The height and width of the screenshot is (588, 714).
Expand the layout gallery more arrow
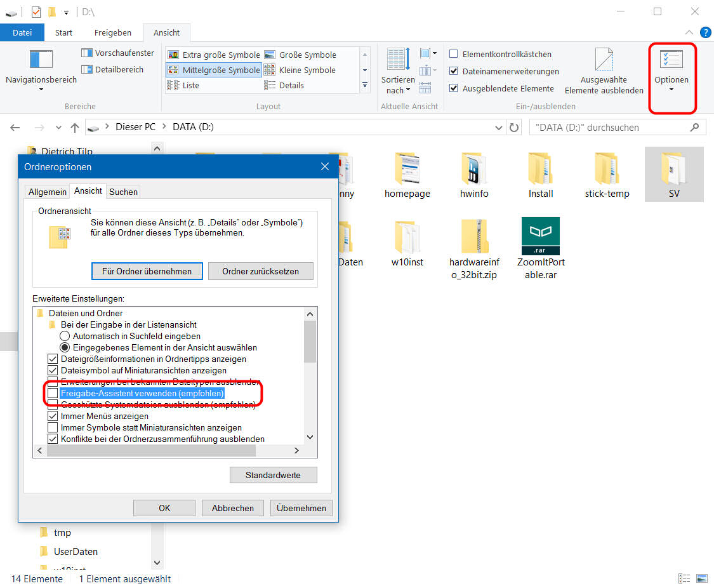365,85
